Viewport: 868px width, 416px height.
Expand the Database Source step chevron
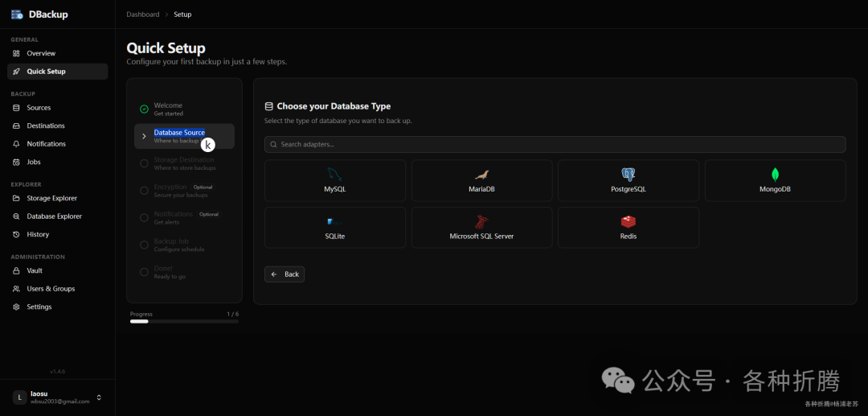[x=144, y=136]
